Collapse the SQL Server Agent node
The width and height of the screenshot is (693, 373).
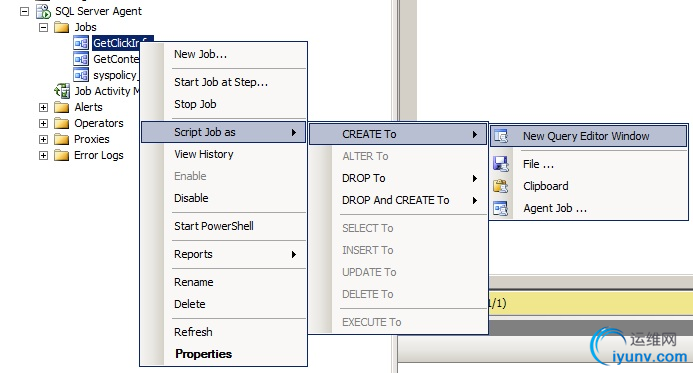[x=25, y=11]
